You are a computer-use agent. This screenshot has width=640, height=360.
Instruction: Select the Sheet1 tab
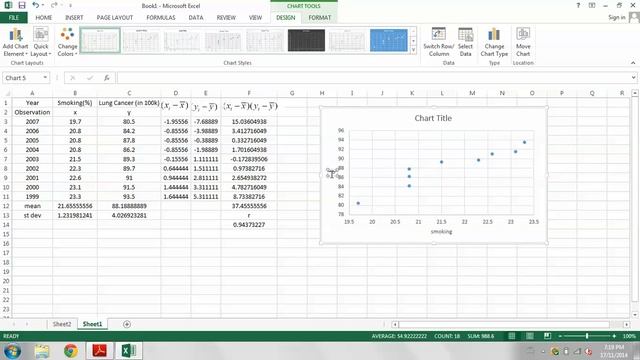tap(92, 324)
